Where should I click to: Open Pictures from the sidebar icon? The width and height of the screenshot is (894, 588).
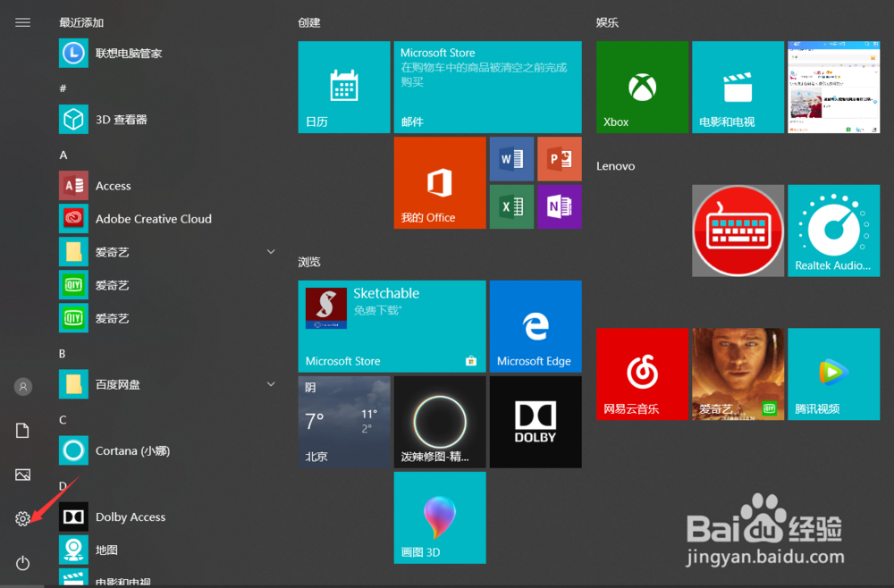tap(23, 475)
